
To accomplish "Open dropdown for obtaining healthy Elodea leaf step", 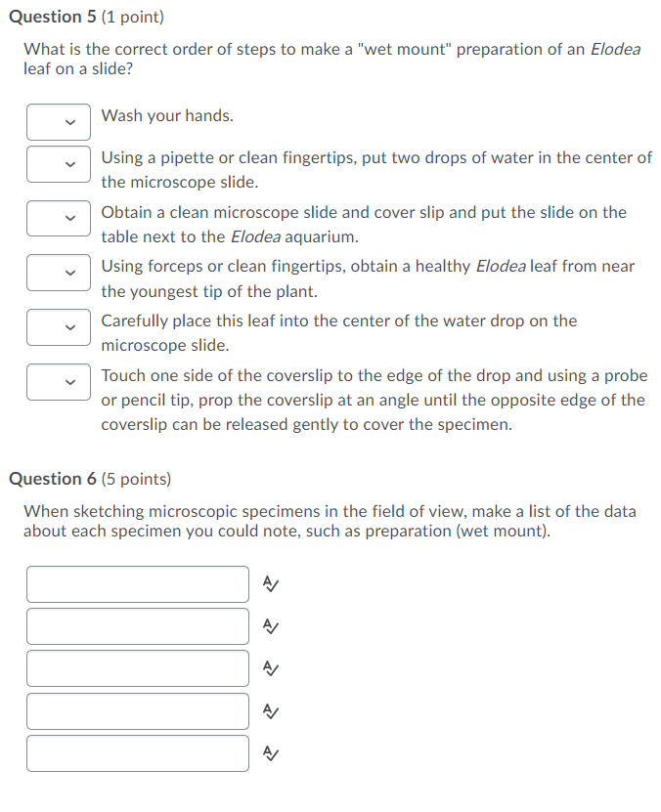I will pos(58,273).
